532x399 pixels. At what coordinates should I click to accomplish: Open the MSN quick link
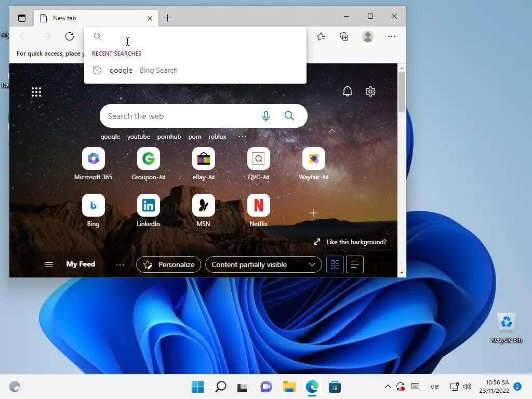tap(204, 211)
